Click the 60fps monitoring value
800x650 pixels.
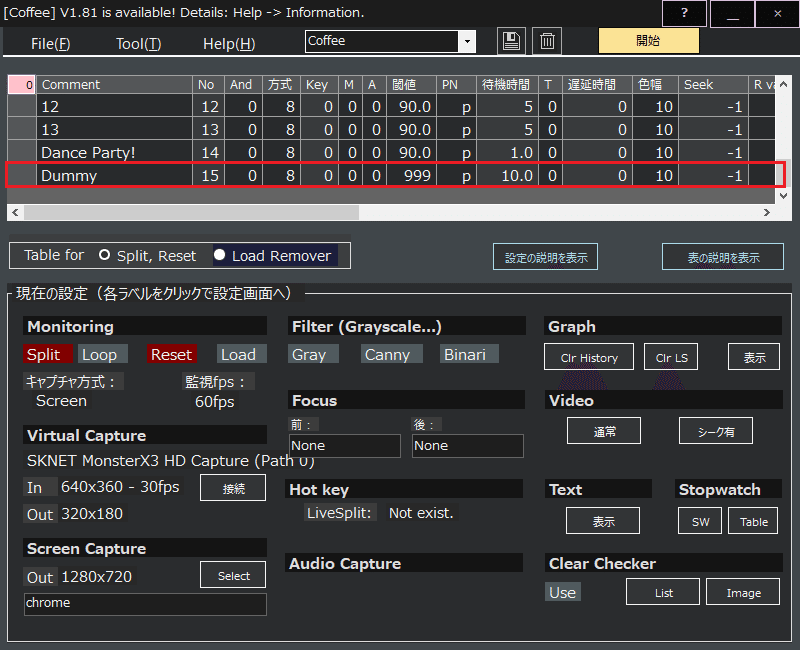(x=215, y=402)
